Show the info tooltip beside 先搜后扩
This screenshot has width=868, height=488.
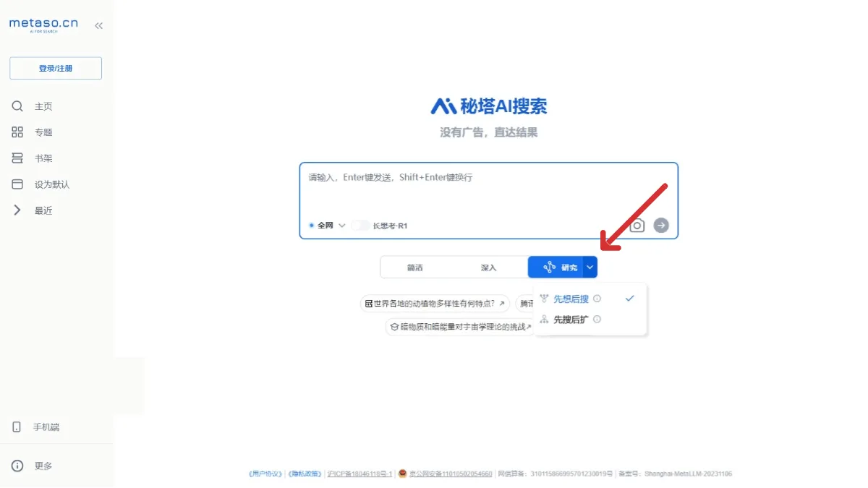point(597,319)
